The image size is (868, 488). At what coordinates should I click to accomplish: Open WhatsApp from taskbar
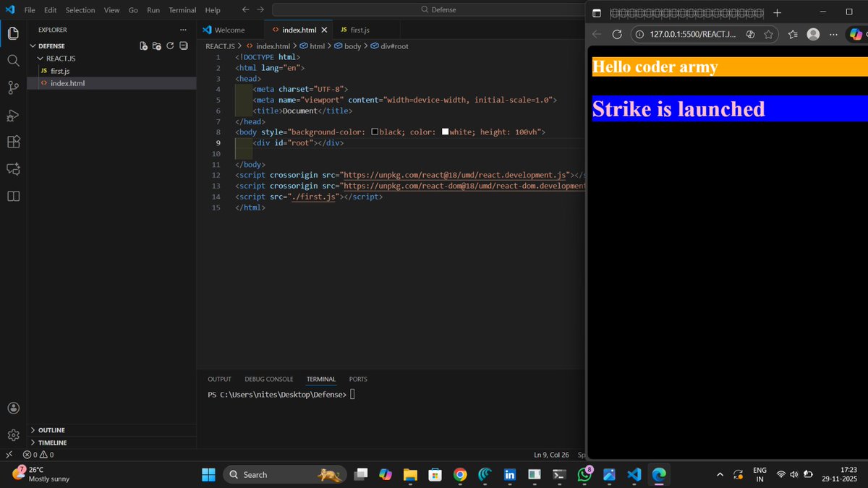point(584,474)
